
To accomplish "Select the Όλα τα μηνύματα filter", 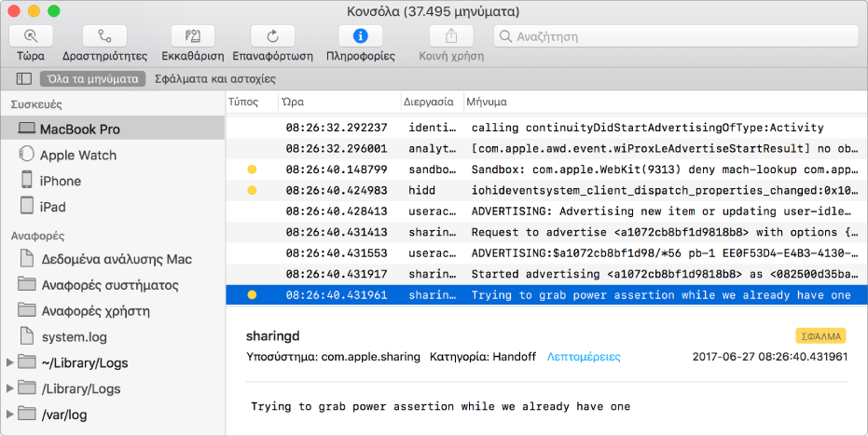I will pyautogui.click(x=92, y=78).
